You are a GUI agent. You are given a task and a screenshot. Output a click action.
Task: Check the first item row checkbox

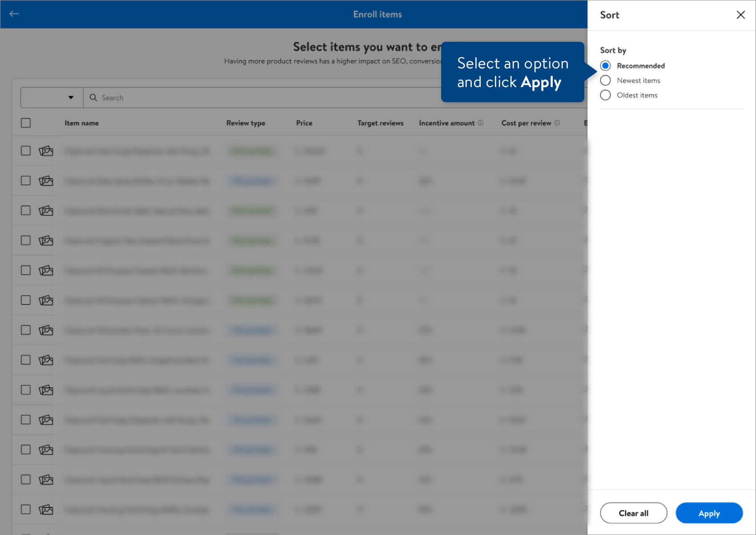point(26,151)
